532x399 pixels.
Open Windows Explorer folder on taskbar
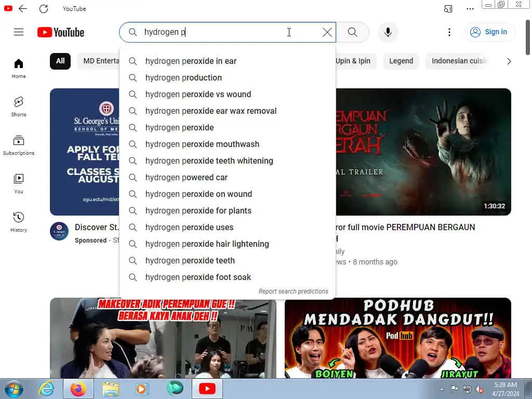(x=111, y=389)
